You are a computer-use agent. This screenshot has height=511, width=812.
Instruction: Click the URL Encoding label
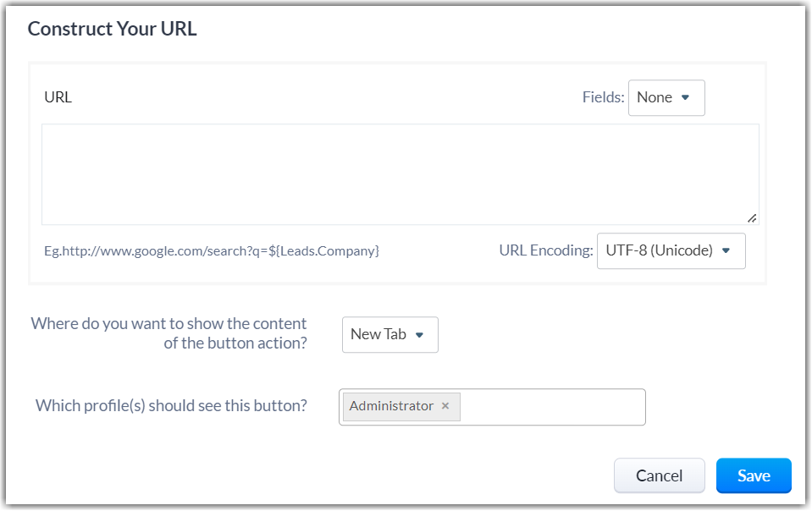(x=545, y=250)
